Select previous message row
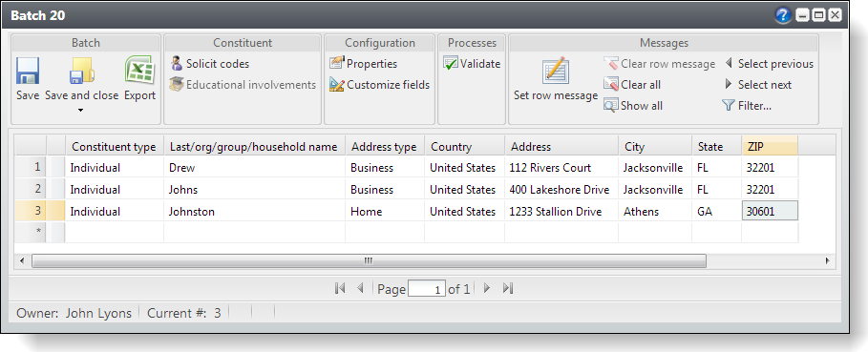 point(769,64)
